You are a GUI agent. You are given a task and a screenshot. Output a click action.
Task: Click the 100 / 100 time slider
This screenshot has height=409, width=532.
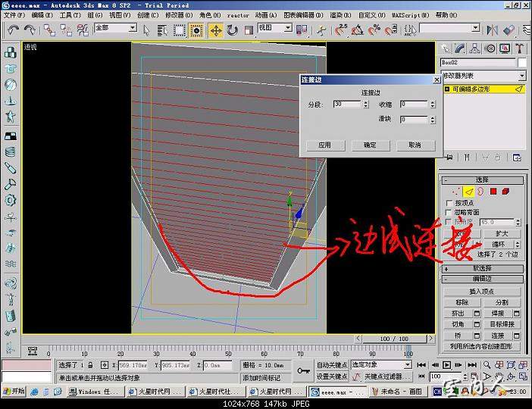pos(394,339)
